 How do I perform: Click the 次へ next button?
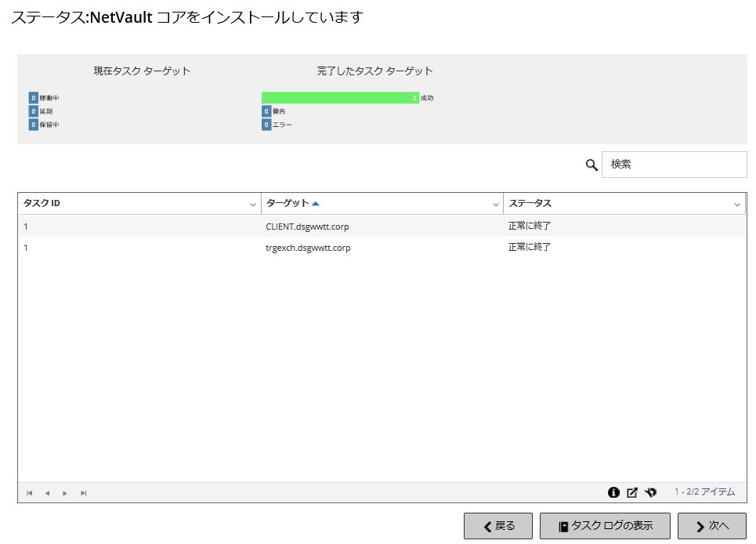tap(711, 526)
